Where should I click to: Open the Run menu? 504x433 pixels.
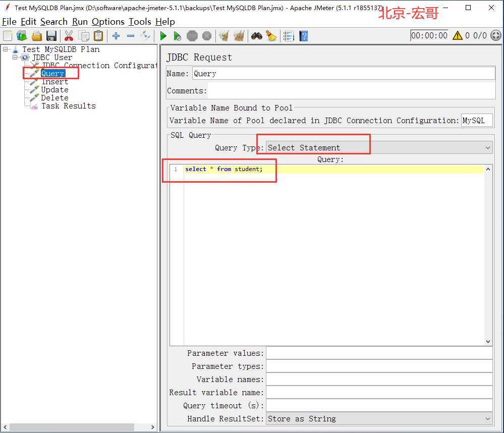pos(80,22)
